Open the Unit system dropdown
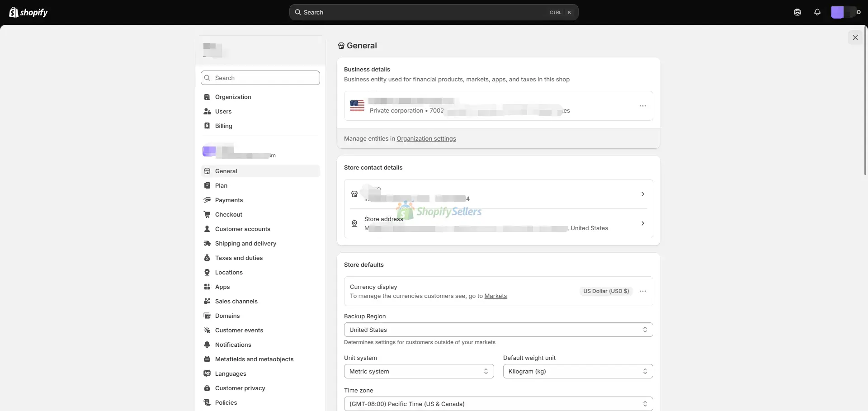This screenshot has height=411, width=868. (419, 371)
